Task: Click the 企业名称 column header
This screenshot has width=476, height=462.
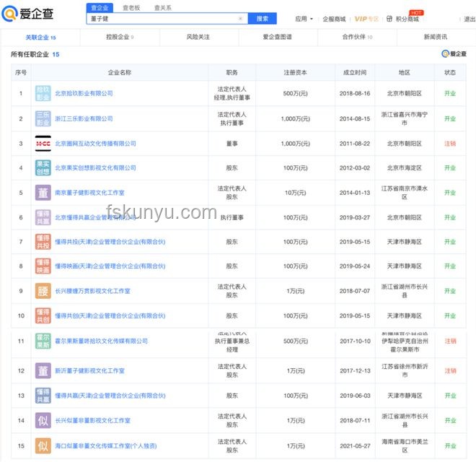Action: click(119, 72)
